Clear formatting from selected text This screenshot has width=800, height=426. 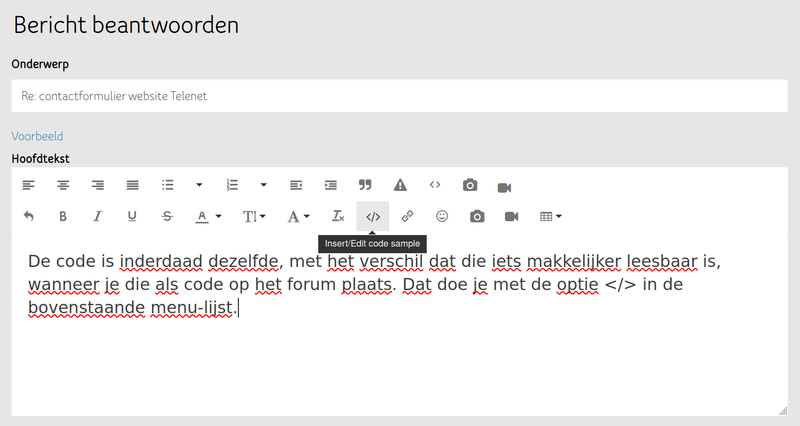point(338,216)
